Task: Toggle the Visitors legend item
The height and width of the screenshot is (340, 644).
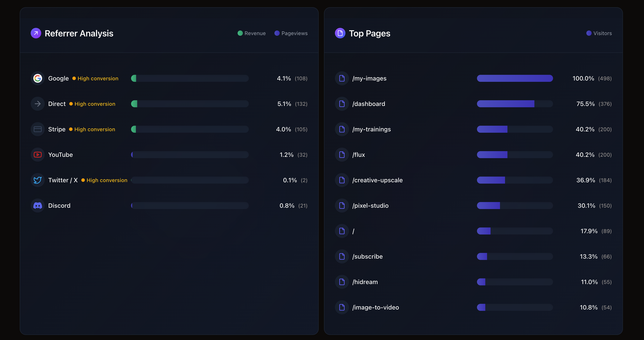Action: point(599,33)
